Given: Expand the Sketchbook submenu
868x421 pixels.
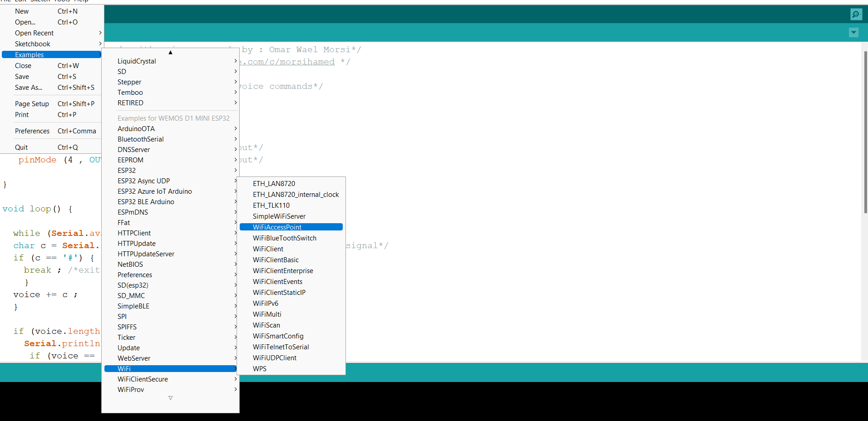Looking at the screenshot, I should pos(51,44).
